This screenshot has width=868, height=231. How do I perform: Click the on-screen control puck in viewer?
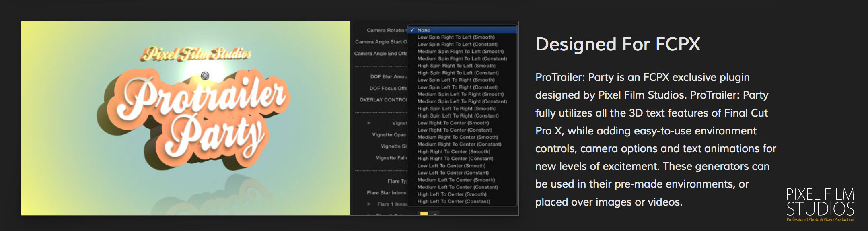[205, 76]
